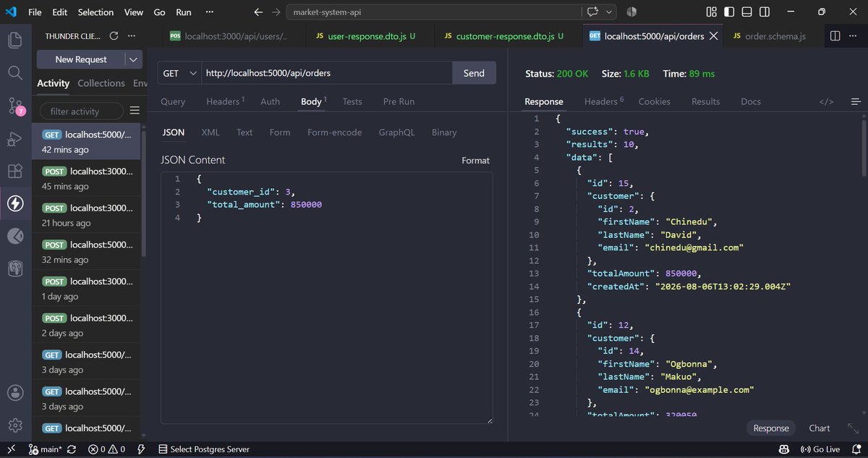Show errors and warnings count in status bar

click(106, 449)
